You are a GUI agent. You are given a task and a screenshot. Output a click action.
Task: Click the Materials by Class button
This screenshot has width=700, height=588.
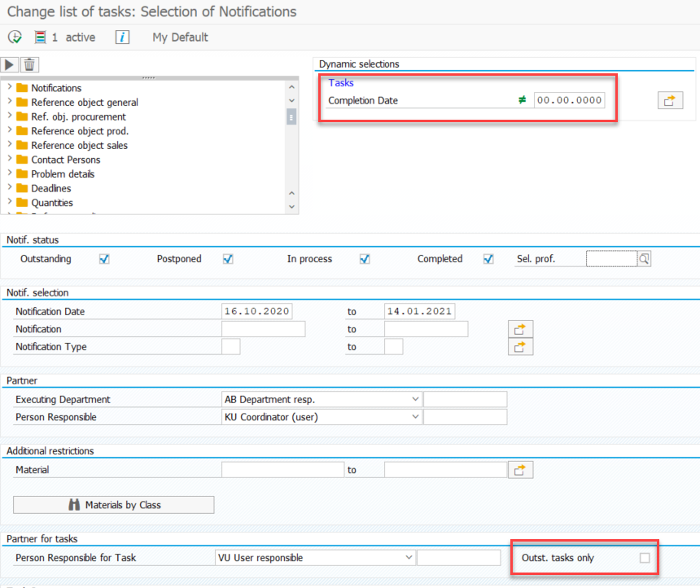pyautogui.click(x=114, y=505)
